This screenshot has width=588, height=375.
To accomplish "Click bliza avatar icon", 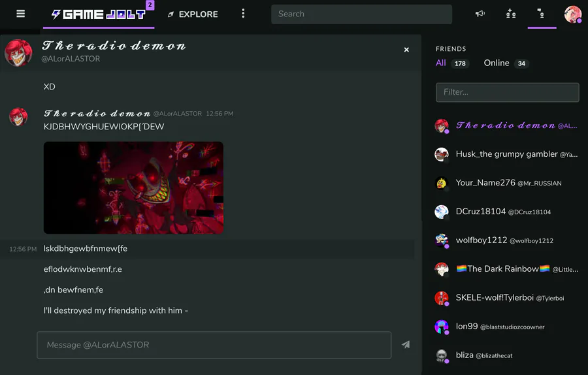I will [x=442, y=355].
